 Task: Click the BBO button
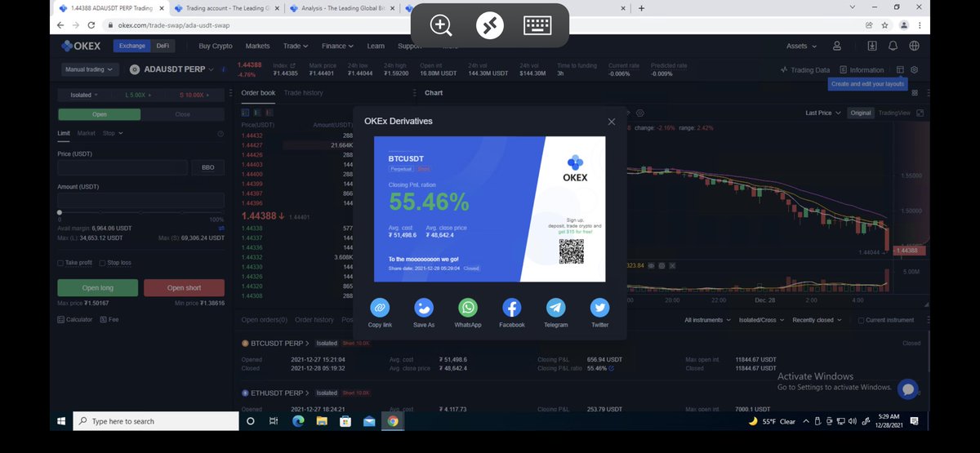pos(208,167)
